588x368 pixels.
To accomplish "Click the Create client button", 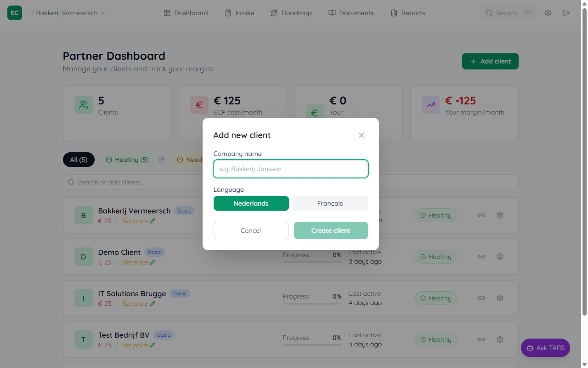I will [331, 230].
